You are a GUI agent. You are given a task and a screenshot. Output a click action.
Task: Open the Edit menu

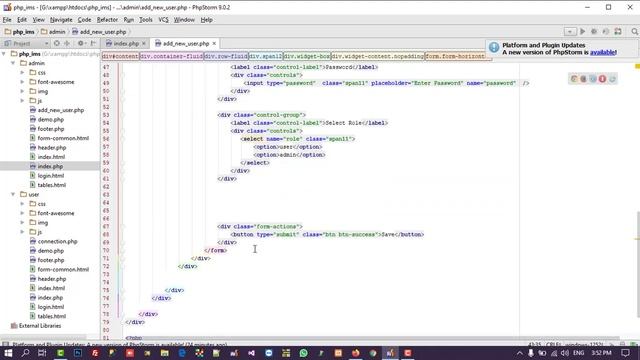coord(22,20)
